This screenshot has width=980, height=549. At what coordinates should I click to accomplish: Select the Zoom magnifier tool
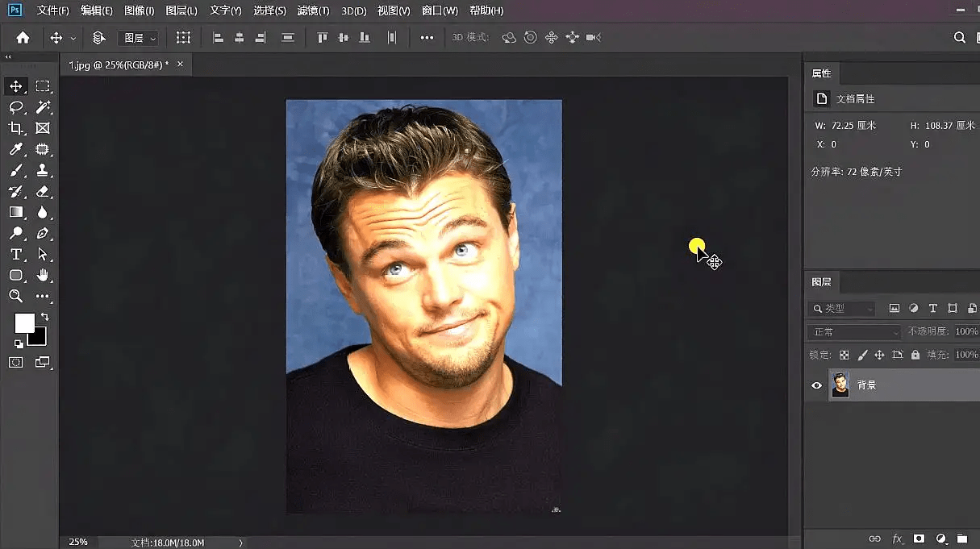(x=15, y=296)
